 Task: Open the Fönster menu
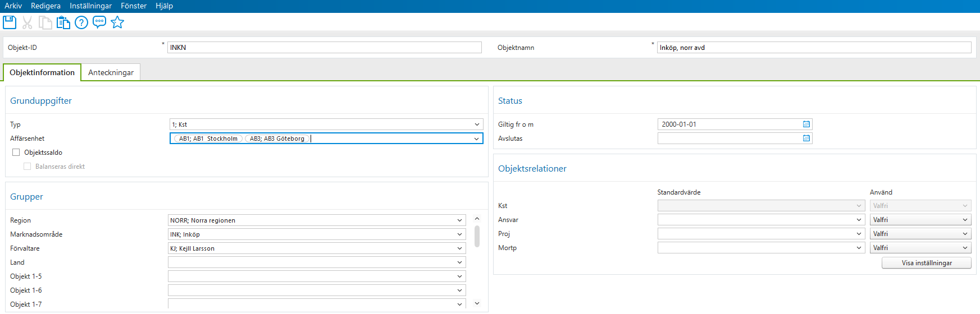pyautogui.click(x=134, y=6)
